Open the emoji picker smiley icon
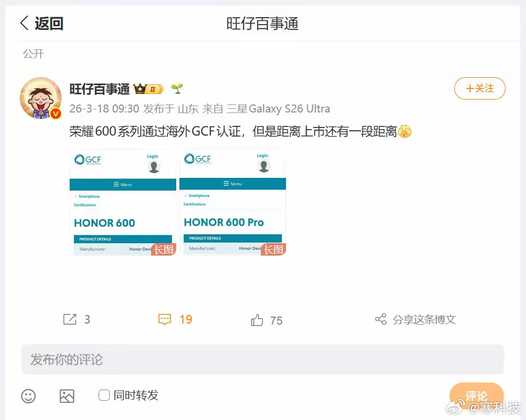 point(28,396)
